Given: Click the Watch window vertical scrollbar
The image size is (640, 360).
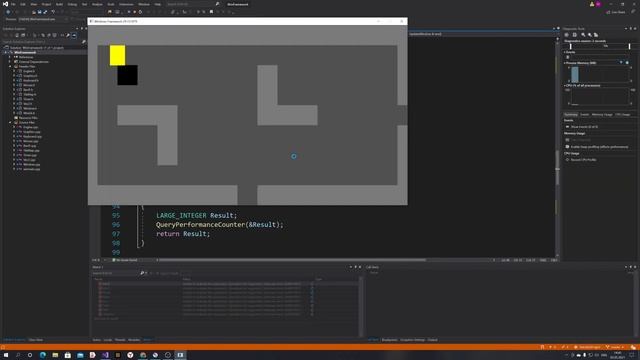Looking at the screenshot, I should [x=360, y=306].
